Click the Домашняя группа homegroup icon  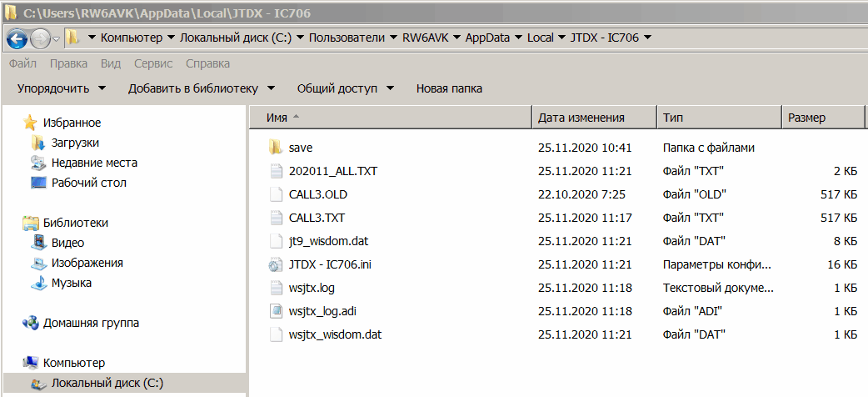pos(31,323)
